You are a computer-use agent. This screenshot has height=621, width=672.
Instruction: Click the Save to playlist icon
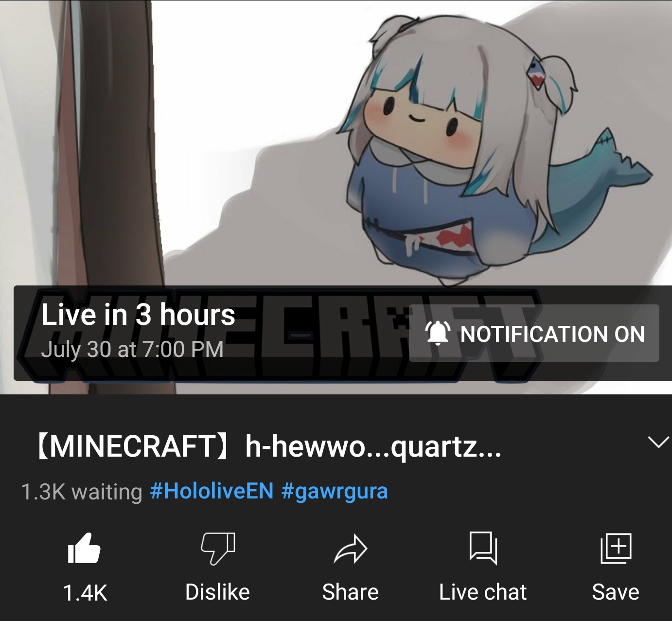pos(616,548)
